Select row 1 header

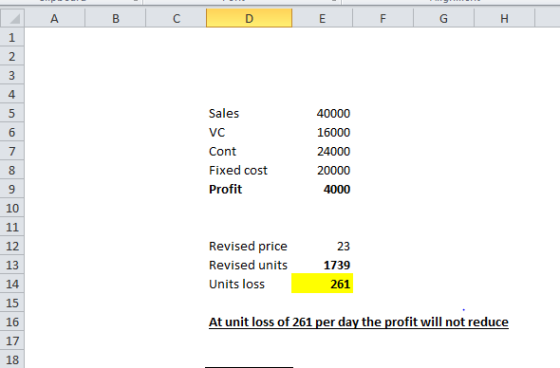(x=12, y=38)
